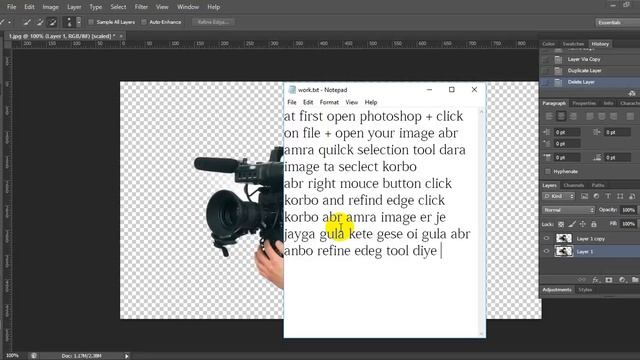The image size is (640, 360).
Task: Toggle Lock position icon
Action: (582, 224)
